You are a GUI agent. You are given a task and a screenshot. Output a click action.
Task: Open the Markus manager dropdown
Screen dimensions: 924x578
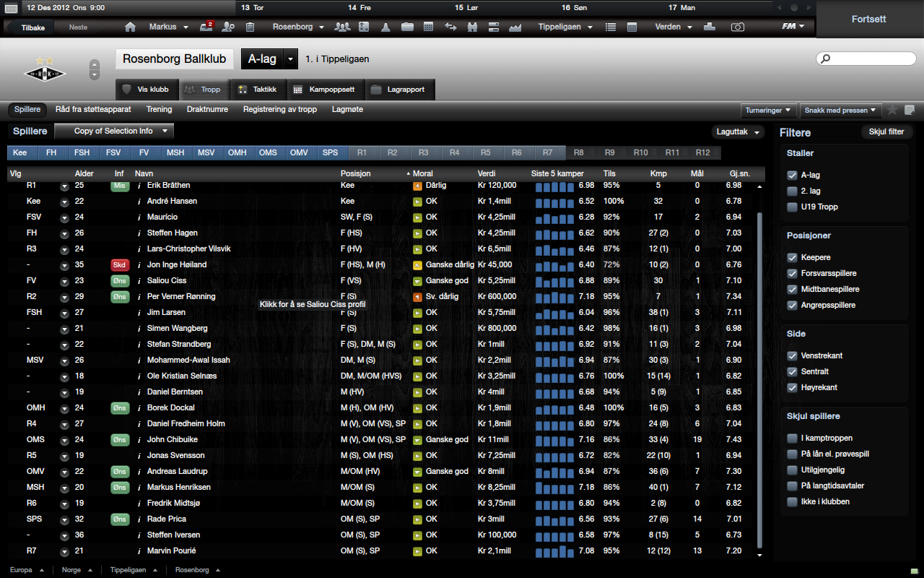(168, 27)
